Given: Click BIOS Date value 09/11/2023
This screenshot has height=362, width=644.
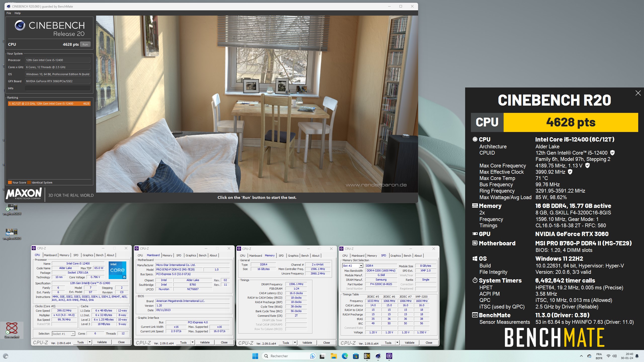Looking at the screenshot, I should coord(192,310).
